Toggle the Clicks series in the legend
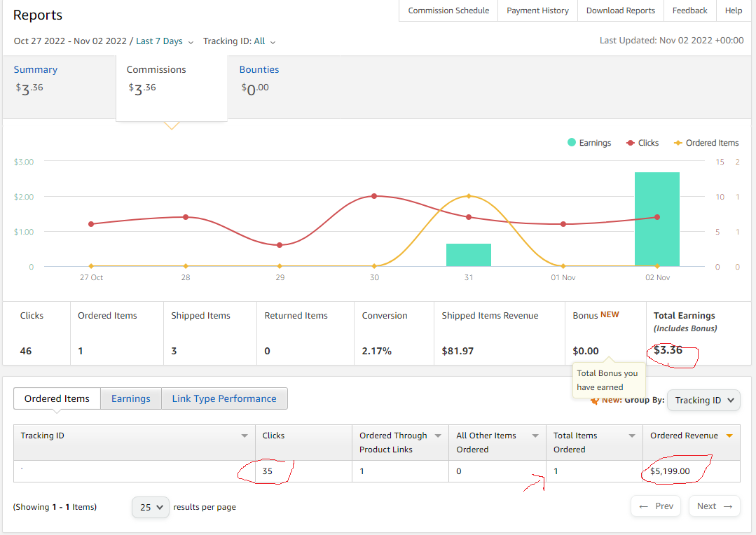The height and width of the screenshot is (535, 756). (642, 143)
